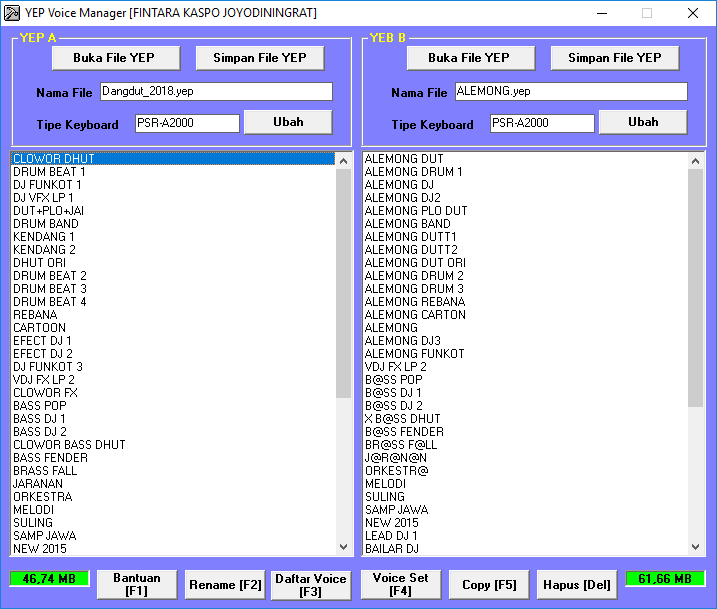
Task: Select LEAD DJ 1 voice
Action: (x=525, y=535)
